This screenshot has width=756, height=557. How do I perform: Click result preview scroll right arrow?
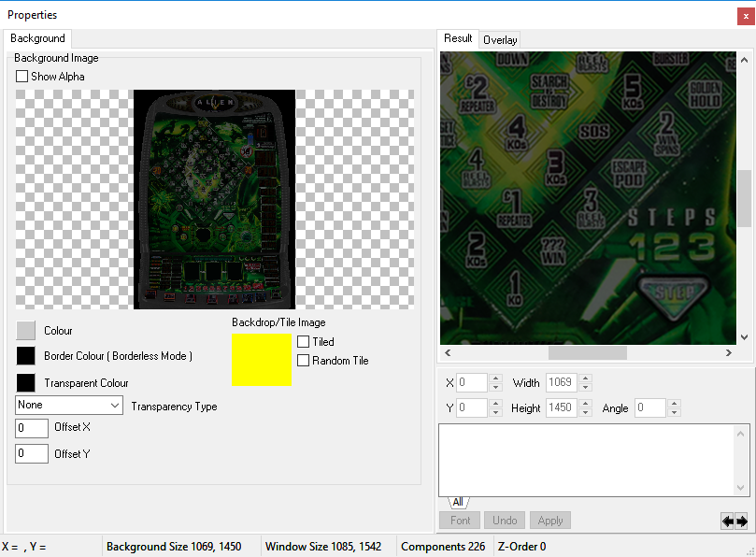729,353
